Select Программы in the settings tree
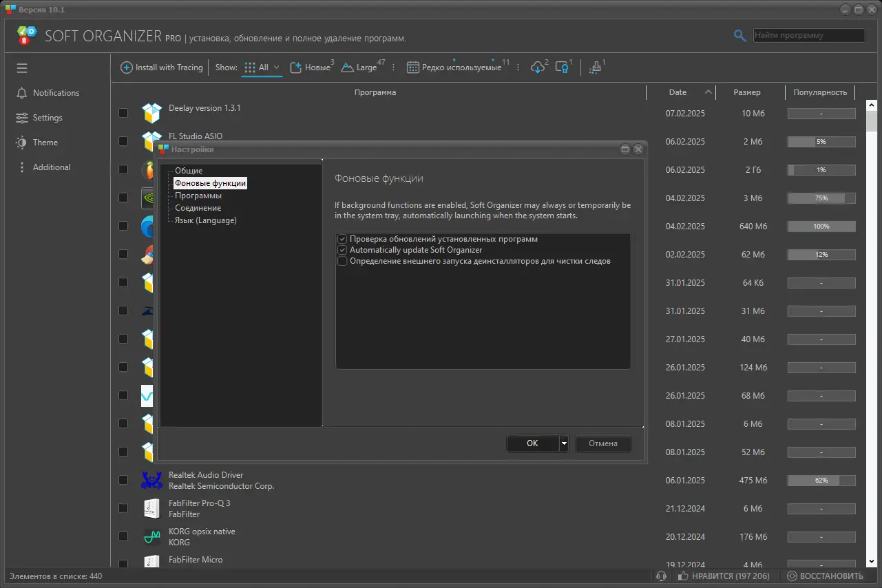 tap(198, 196)
